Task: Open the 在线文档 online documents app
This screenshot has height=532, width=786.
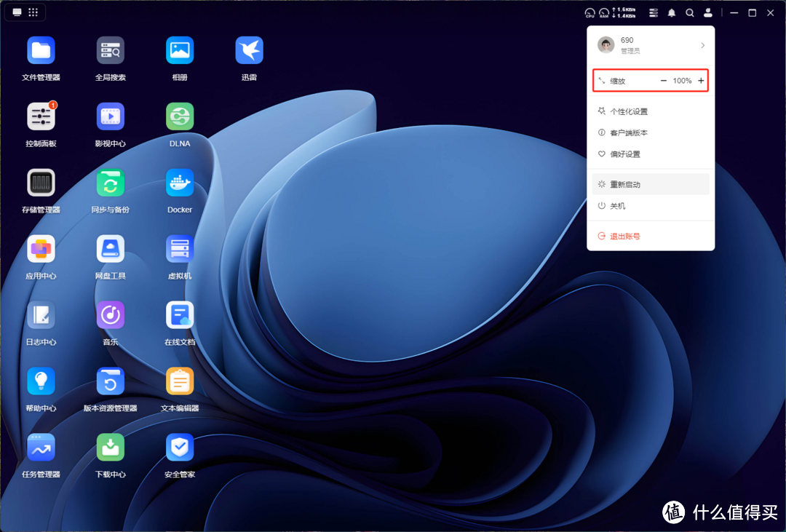Action: pyautogui.click(x=179, y=315)
